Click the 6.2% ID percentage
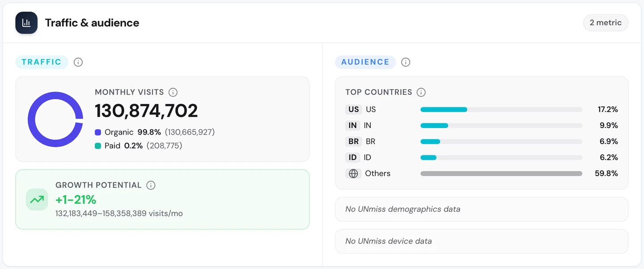644x269 pixels. point(609,158)
